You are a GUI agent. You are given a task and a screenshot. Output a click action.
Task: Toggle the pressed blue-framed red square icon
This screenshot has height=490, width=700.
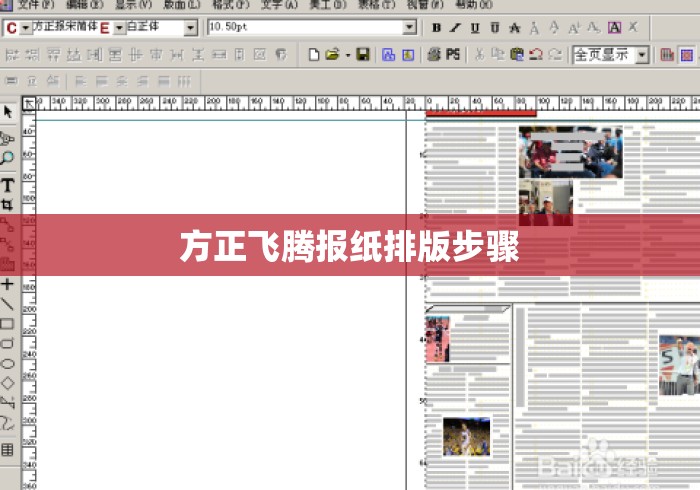(687, 55)
